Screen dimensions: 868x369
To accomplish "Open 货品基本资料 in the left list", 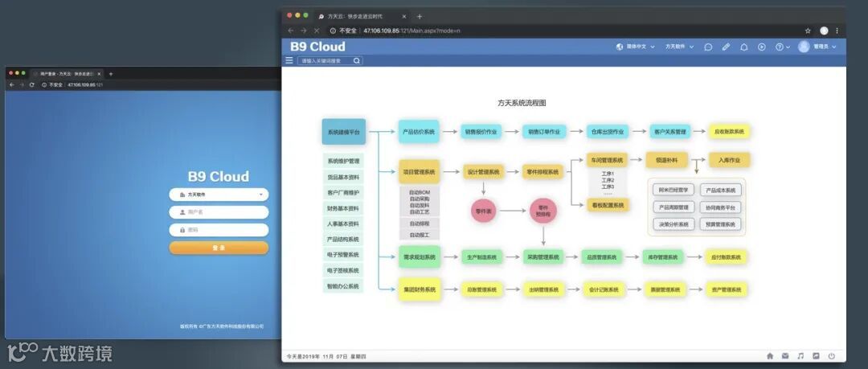I will point(343,178).
